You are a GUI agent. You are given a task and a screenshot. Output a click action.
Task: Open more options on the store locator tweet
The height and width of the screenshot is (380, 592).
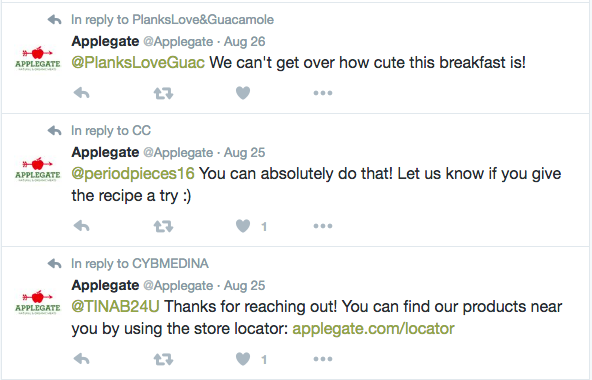point(323,359)
